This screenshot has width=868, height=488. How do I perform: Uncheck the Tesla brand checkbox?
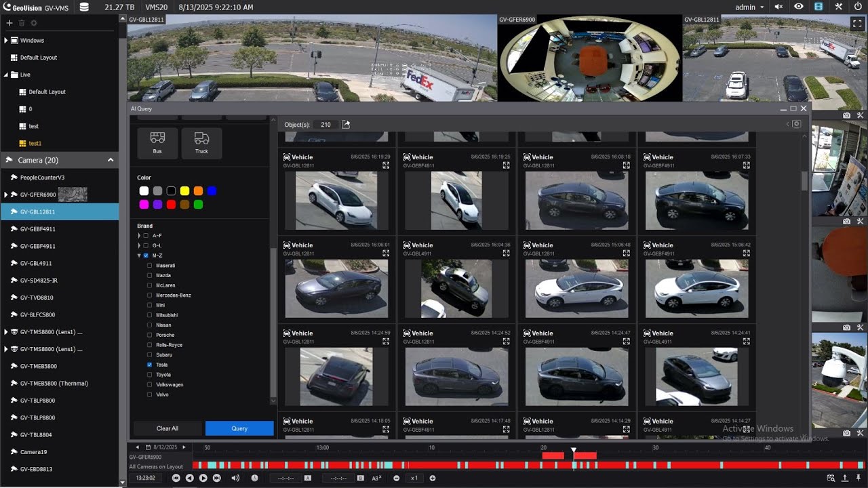(149, 365)
